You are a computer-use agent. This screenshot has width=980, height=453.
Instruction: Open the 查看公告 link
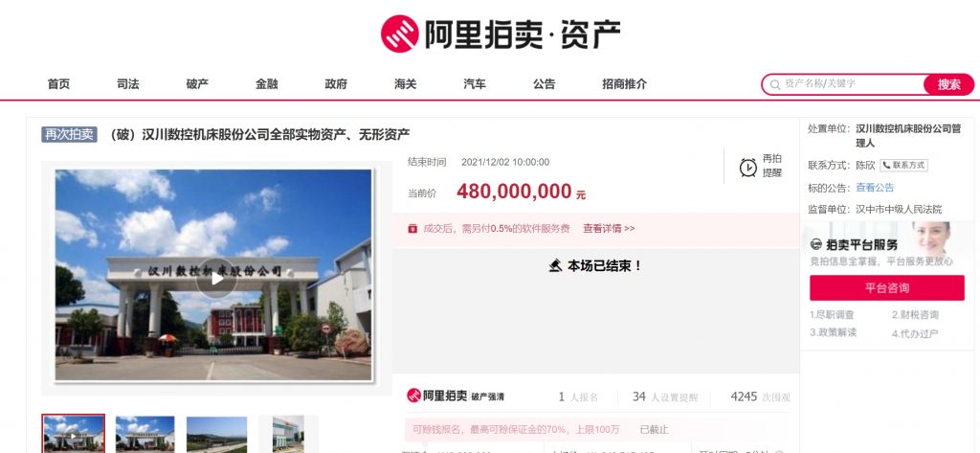click(875, 187)
